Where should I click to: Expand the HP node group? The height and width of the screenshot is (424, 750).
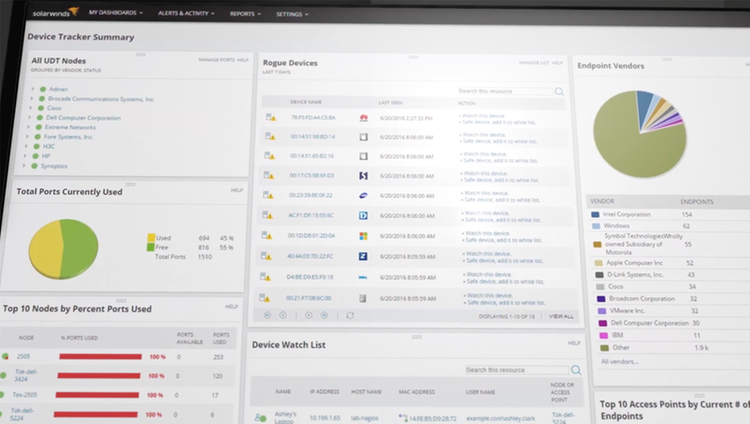coord(25,156)
